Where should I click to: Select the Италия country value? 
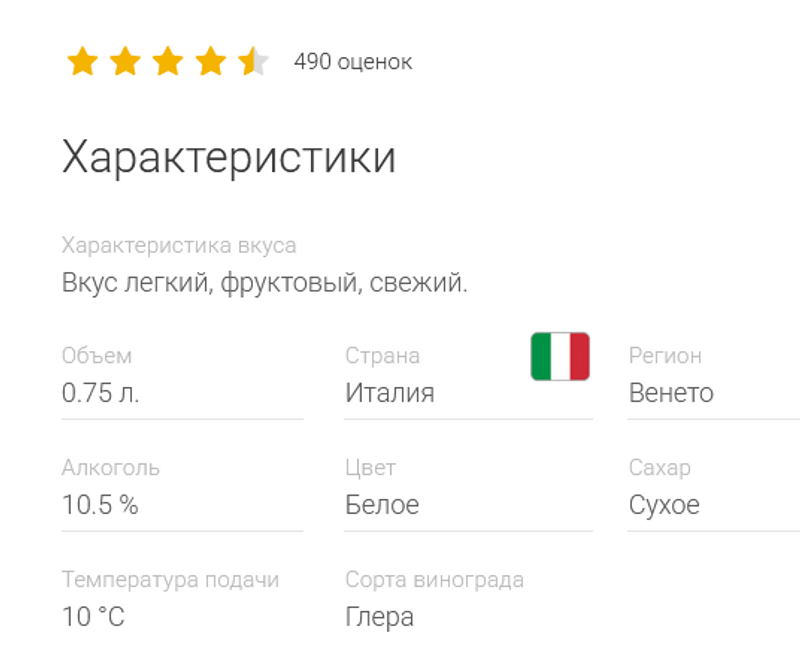[390, 393]
